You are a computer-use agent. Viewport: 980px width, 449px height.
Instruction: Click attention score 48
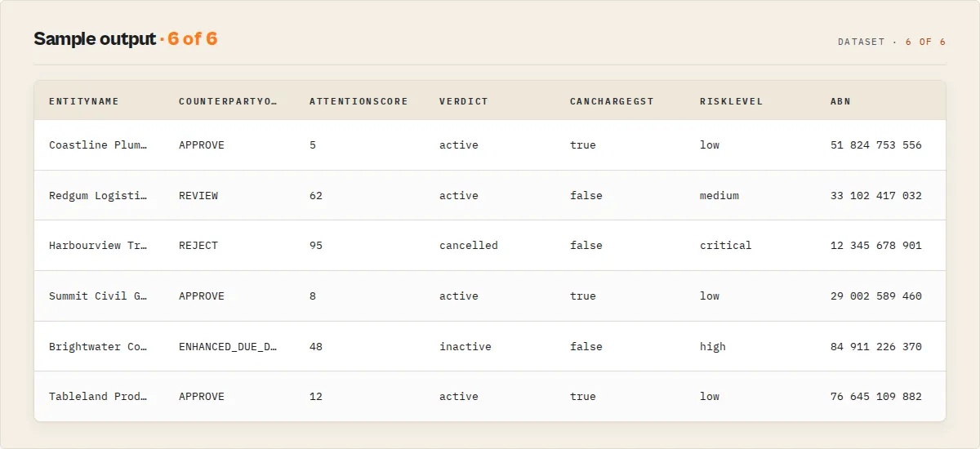316,347
